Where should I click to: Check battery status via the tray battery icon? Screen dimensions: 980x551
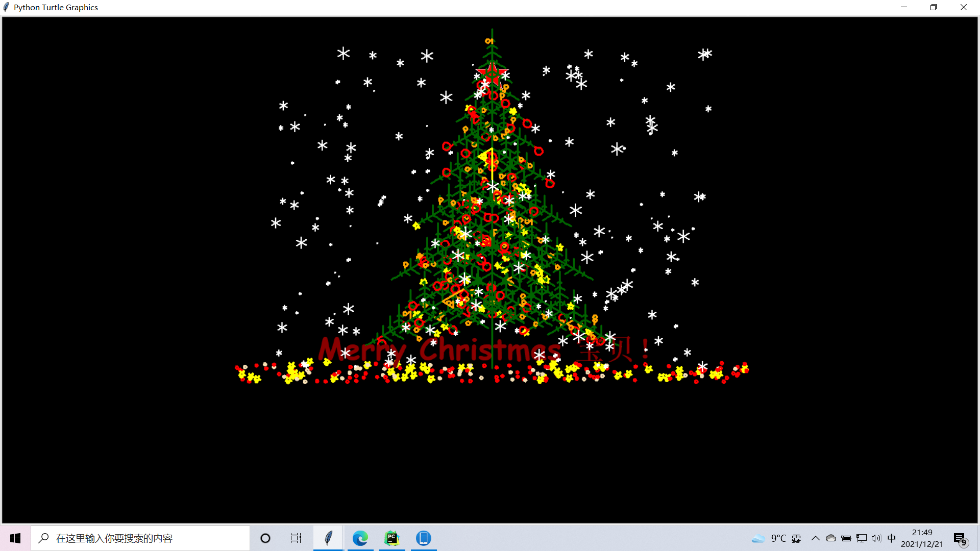(846, 538)
